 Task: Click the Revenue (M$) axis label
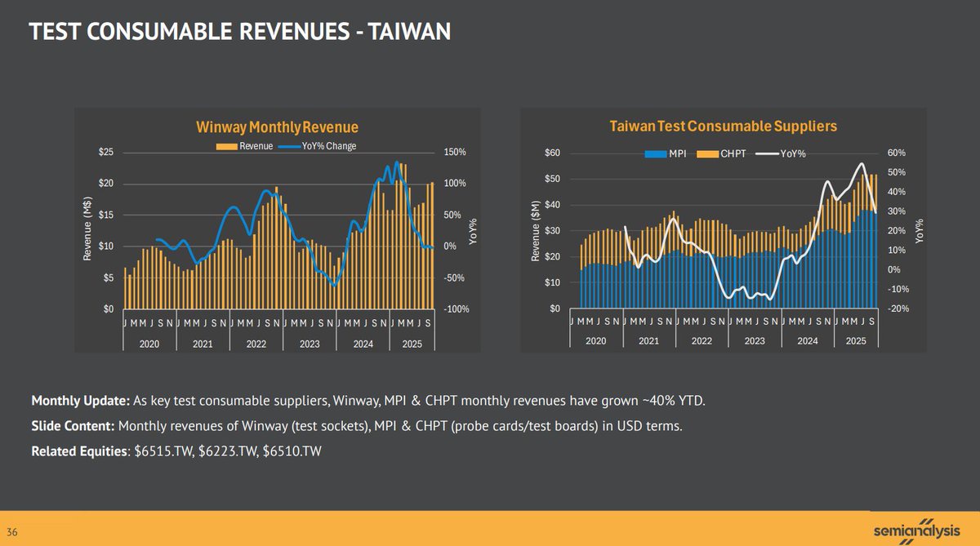87,231
